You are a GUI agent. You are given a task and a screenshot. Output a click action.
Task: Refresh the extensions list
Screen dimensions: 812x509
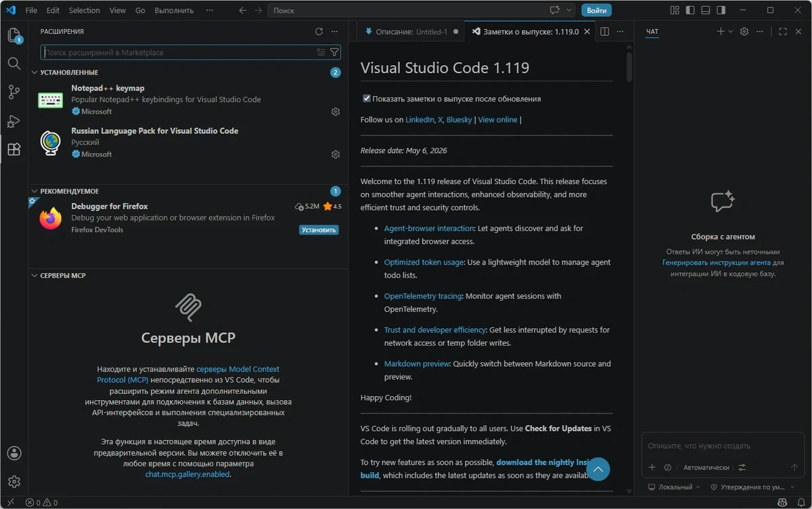click(x=319, y=31)
